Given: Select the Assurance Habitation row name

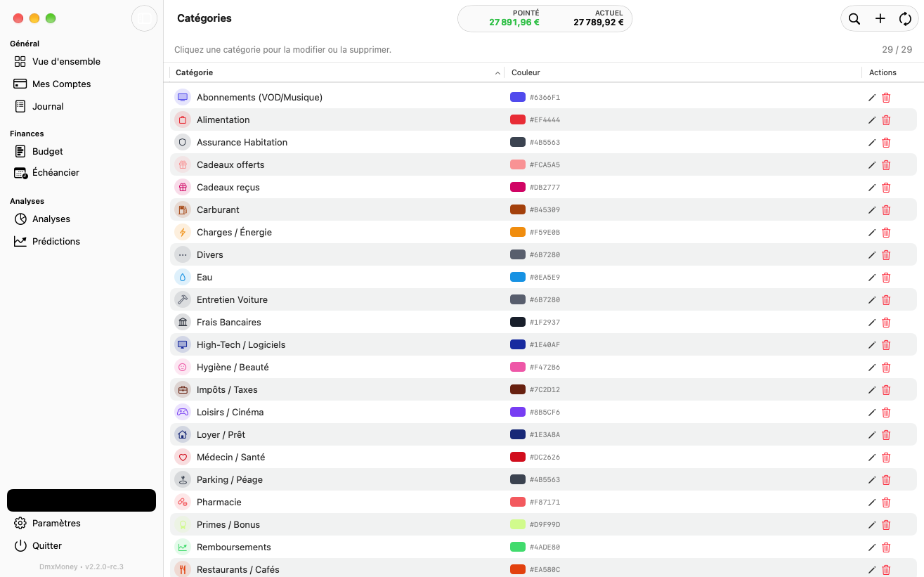Looking at the screenshot, I should [242, 142].
